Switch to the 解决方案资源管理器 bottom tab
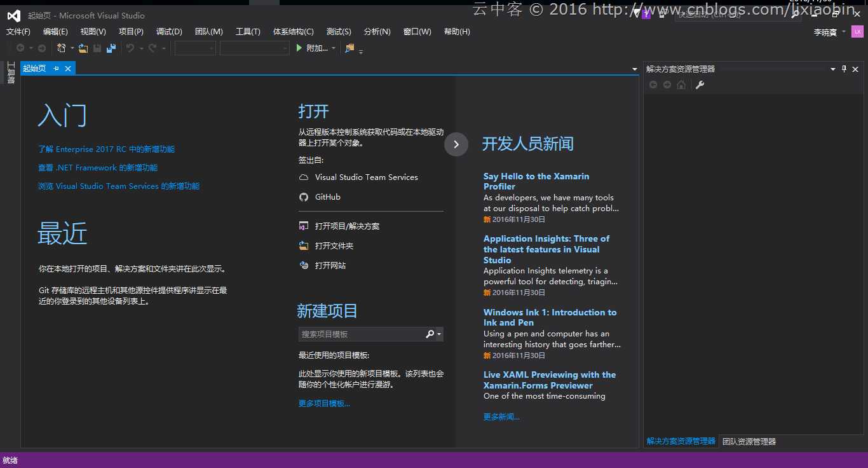 (x=681, y=441)
